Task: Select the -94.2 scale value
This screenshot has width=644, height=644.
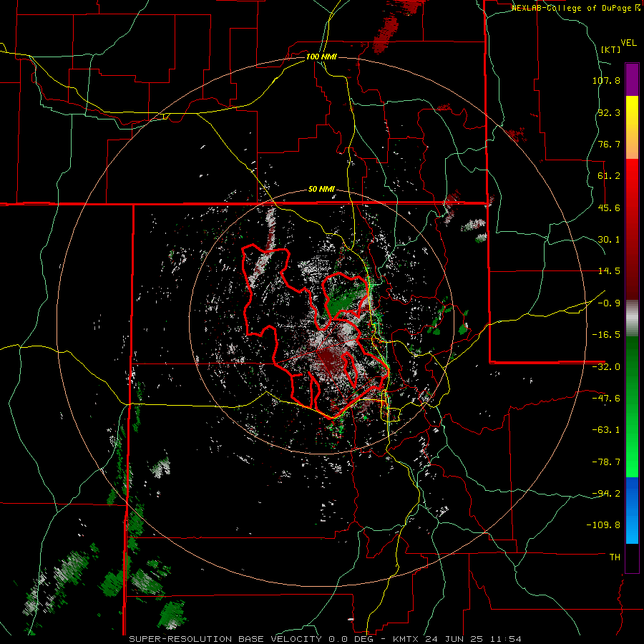Action: tap(606, 493)
